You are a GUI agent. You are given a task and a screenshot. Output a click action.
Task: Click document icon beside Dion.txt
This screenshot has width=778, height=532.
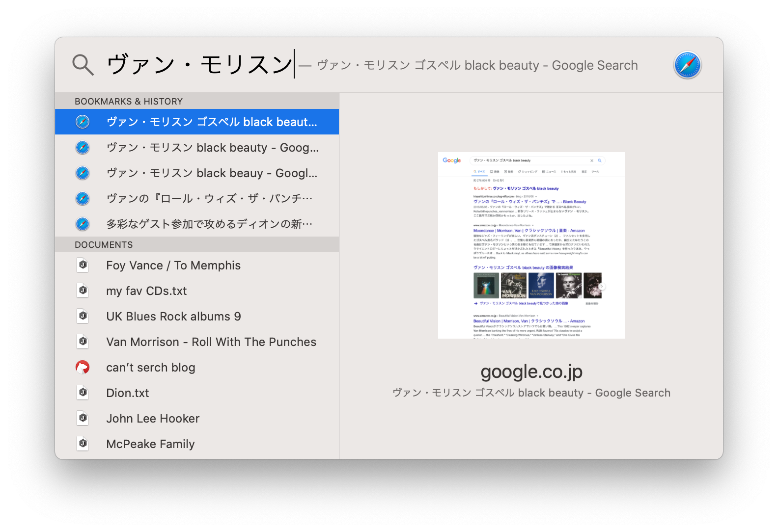(x=83, y=393)
